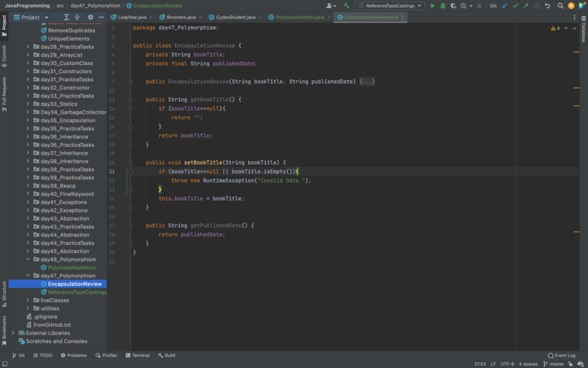Start debugging with the bug icon
The image size is (588, 368).
443,6
